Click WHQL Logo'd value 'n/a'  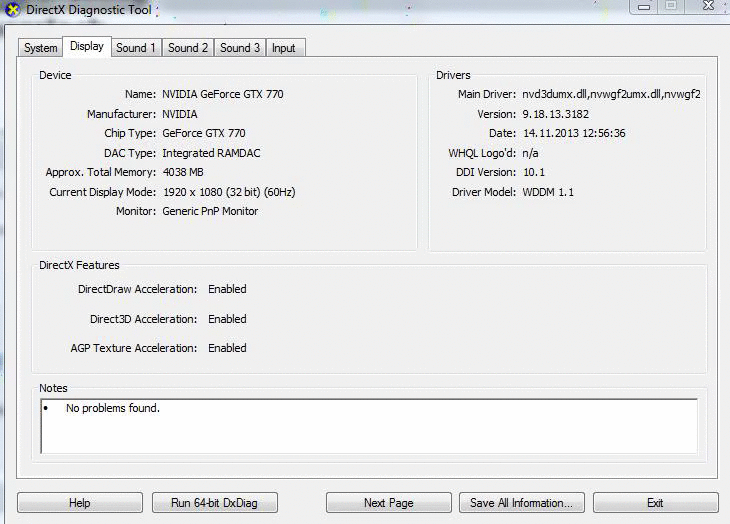click(x=530, y=153)
